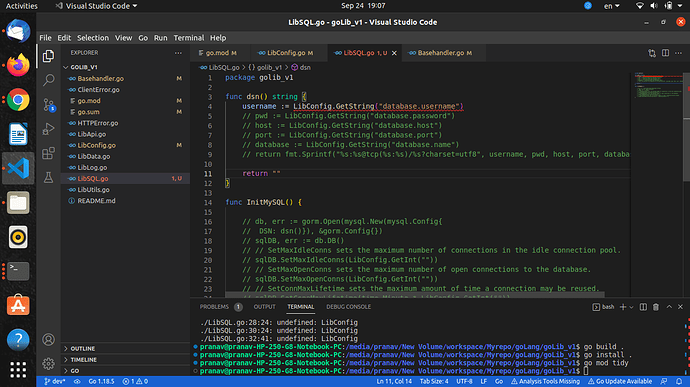Viewport: 690px width, 387px height.
Task: Click dsn symbol in breadcrumb
Action: [301, 67]
